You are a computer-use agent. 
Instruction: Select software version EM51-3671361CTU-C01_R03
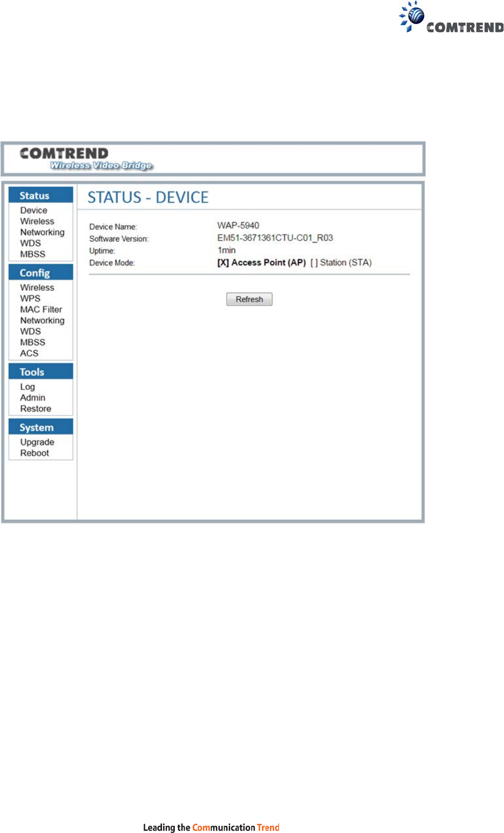275,237
